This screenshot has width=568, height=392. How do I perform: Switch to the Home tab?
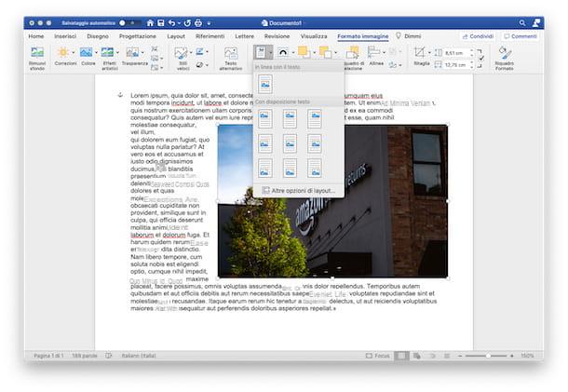[x=36, y=36]
